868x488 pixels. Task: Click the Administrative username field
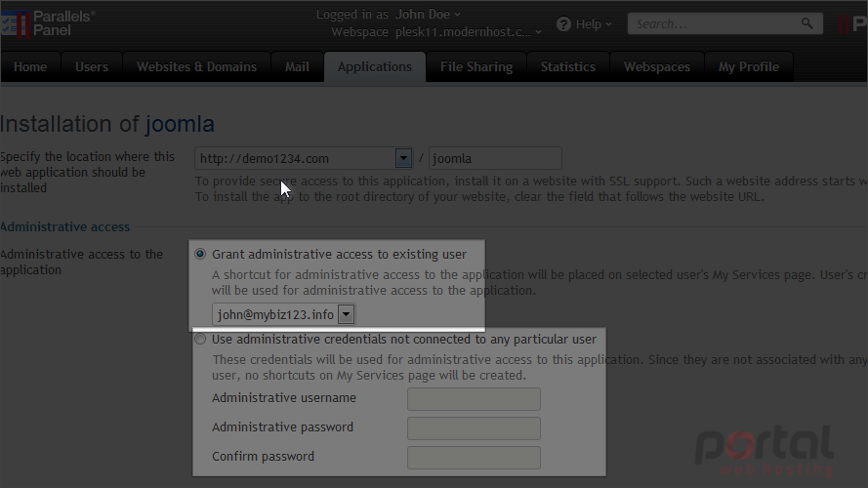tap(474, 399)
